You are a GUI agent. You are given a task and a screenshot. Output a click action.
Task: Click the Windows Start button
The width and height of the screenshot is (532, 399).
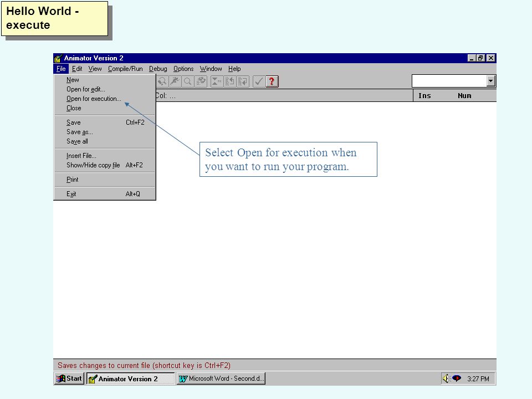click(69, 378)
